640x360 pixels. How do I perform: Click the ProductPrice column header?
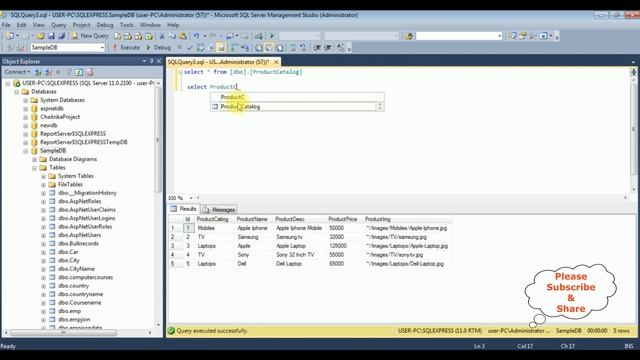click(343, 219)
